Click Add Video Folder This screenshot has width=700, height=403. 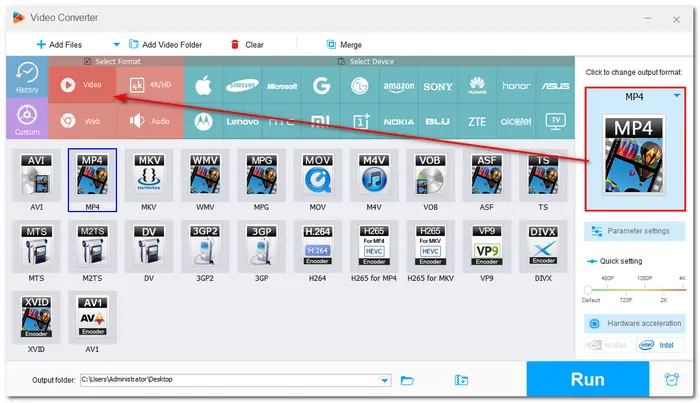tap(165, 45)
